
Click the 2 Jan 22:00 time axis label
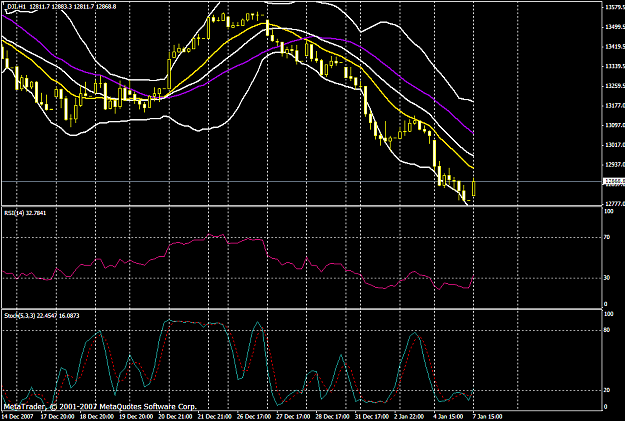pos(409,417)
